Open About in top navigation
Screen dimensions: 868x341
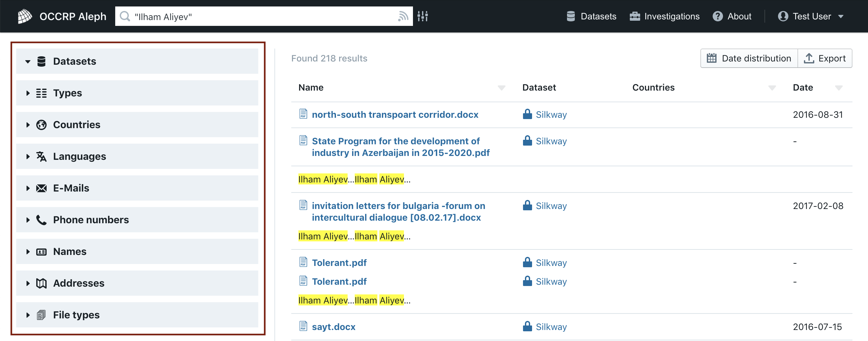(731, 16)
